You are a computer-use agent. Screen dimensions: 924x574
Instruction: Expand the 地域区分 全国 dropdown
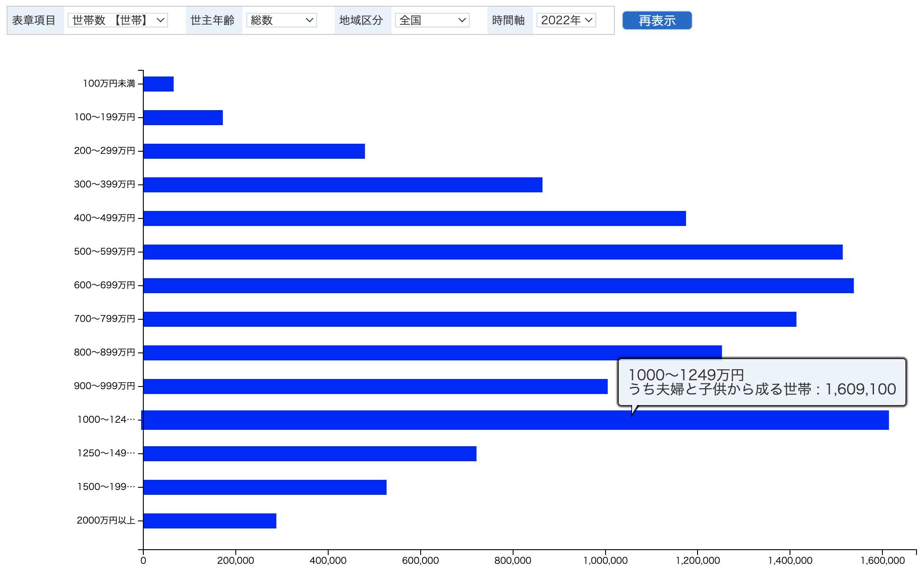click(432, 20)
